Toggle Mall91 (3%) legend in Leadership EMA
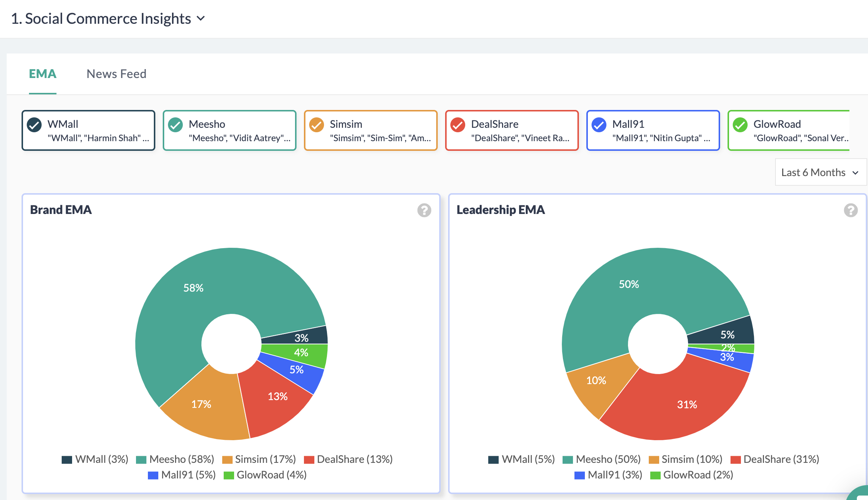This screenshot has width=868, height=500. pos(608,475)
